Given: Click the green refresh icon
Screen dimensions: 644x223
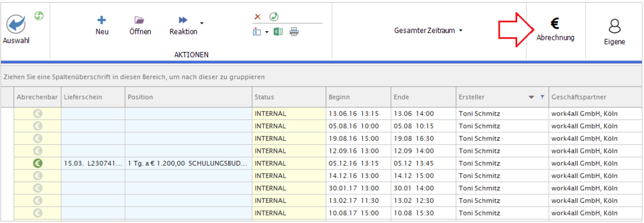Looking at the screenshot, I should click(x=38, y=16).
